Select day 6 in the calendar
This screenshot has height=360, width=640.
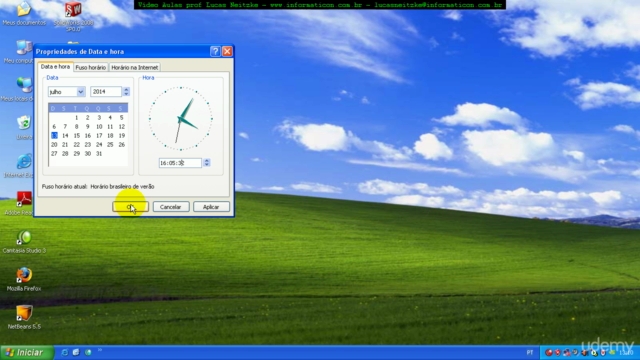54,127
